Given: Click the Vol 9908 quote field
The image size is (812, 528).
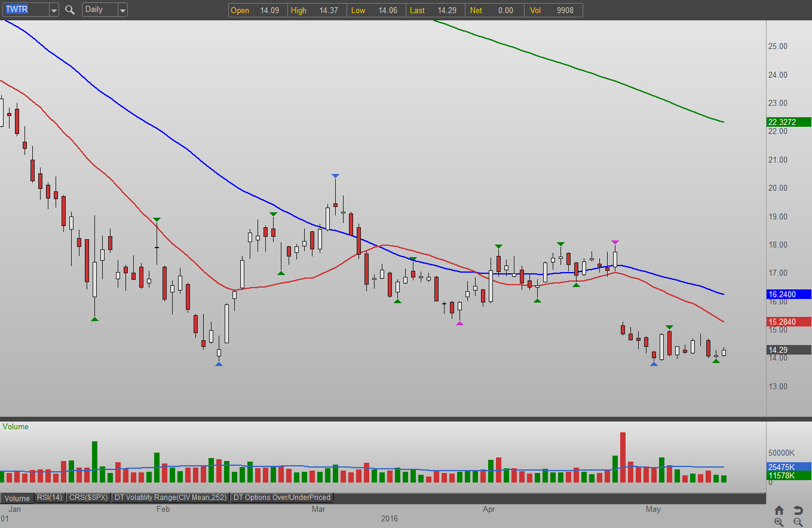Looking at the screenshot, I should 553,10.
